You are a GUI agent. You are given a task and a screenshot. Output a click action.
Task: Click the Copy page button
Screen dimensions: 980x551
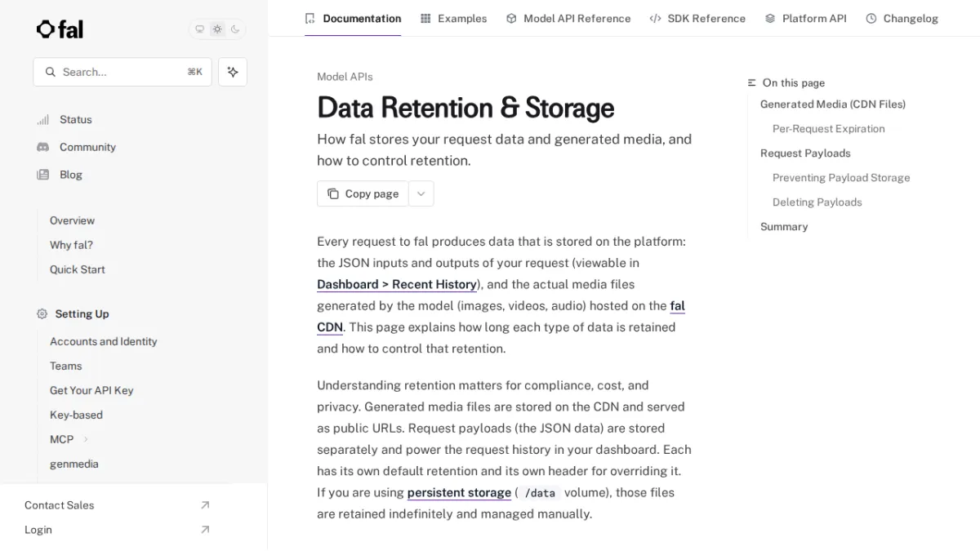pos(363,193)
